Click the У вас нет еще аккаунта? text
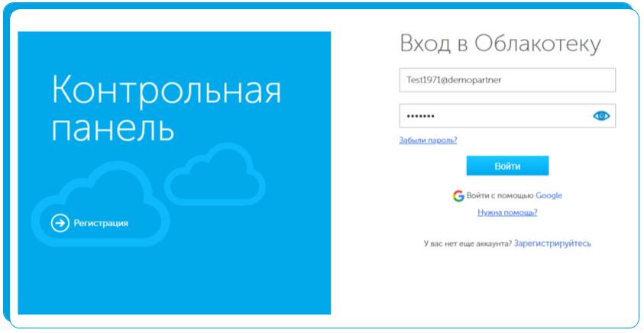Viewport: 644px width, 333px height. point(468,244)
